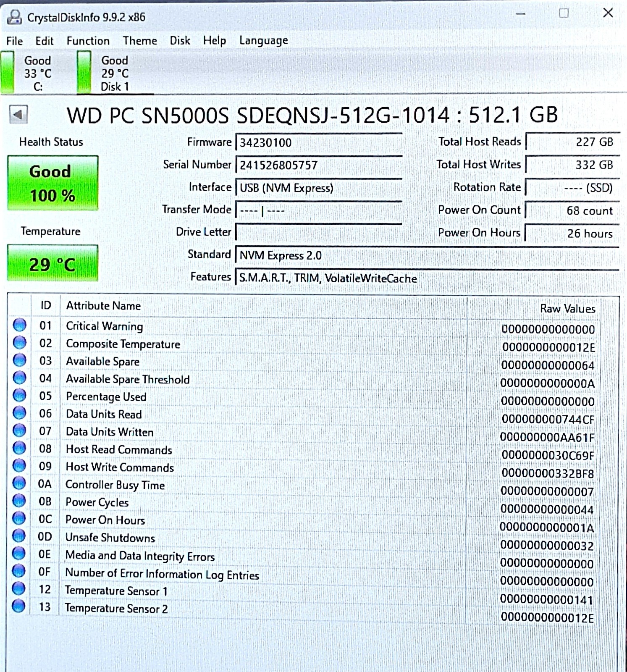The width and height of the screenshot is (627, 672).
Task: Select the Disk 1 drive tab
Action: coord(115,73)
